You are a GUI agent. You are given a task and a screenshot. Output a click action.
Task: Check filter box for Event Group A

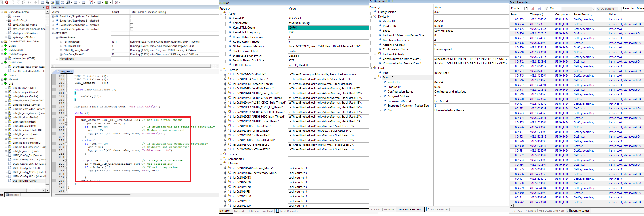point(132,16)
